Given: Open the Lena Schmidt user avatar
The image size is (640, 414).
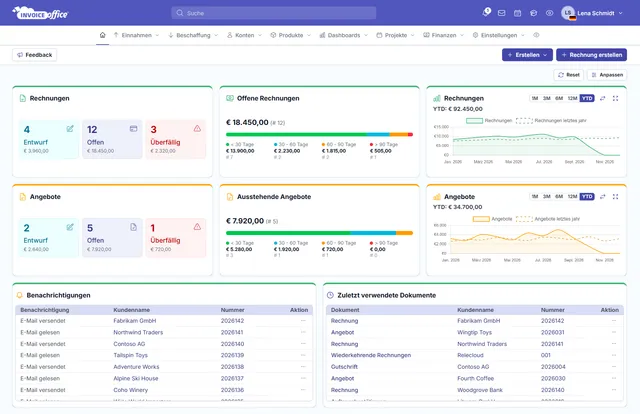Looking at the screenshot, I should point(568,13).
